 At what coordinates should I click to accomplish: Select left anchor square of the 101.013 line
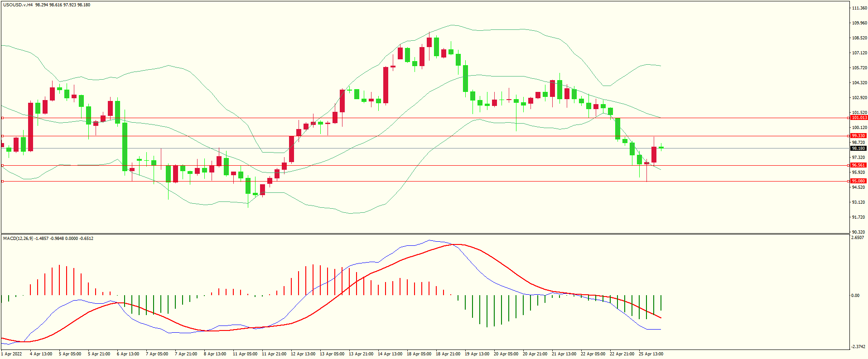click(x=2, y=118)
